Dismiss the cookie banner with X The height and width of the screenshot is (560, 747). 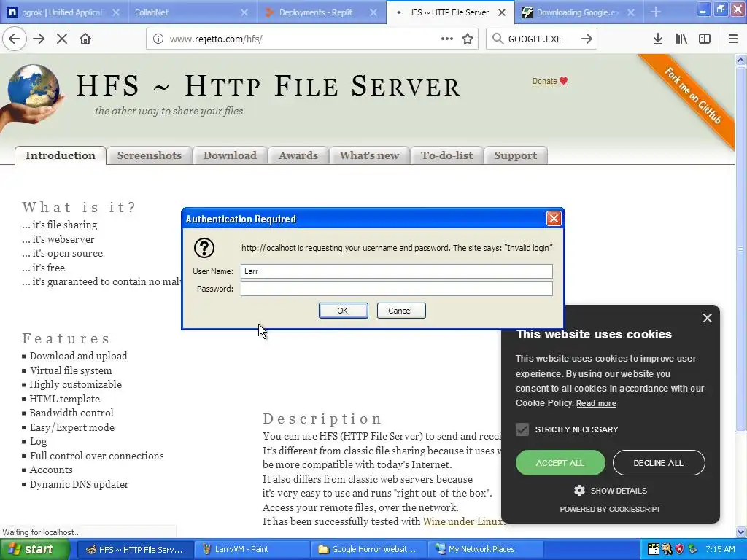tap(708, 318)
